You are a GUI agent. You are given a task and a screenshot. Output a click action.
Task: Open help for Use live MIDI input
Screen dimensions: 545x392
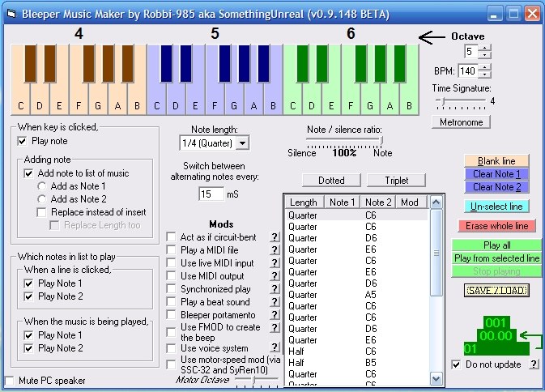(275, 263)
